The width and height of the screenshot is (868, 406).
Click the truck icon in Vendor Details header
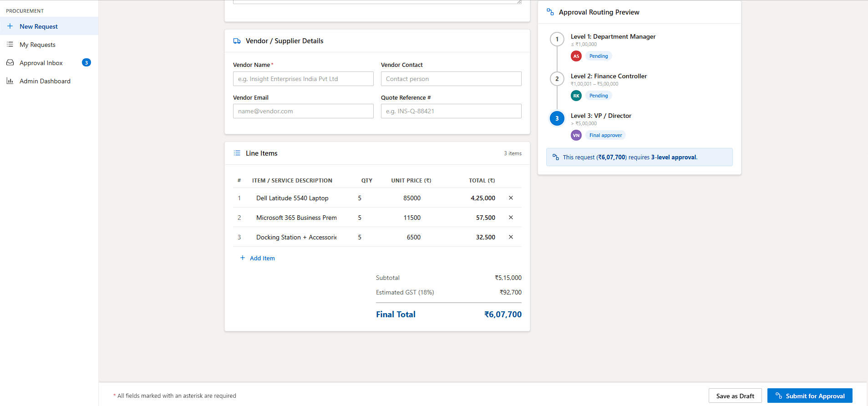click(x=237, y=41)
